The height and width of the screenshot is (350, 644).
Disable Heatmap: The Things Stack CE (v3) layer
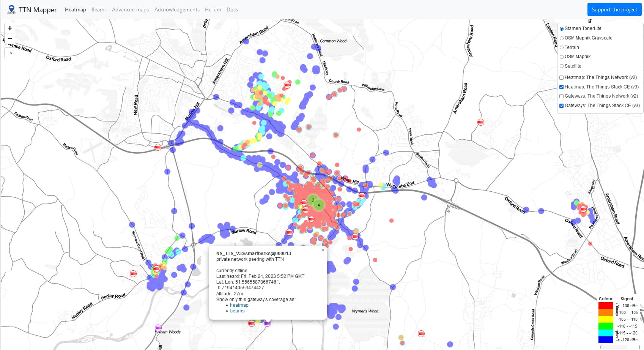pyautogui.click(x=562, y=87)
